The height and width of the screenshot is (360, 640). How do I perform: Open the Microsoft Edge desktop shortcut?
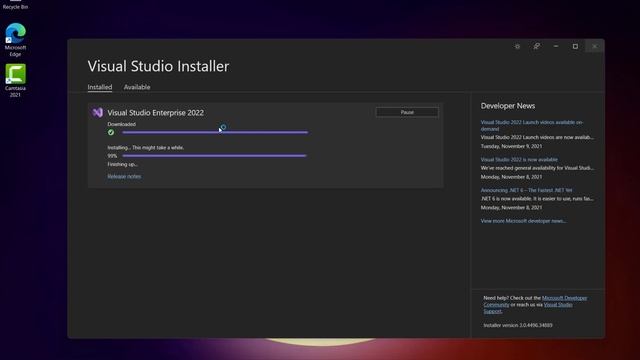(x=15, y=40)
